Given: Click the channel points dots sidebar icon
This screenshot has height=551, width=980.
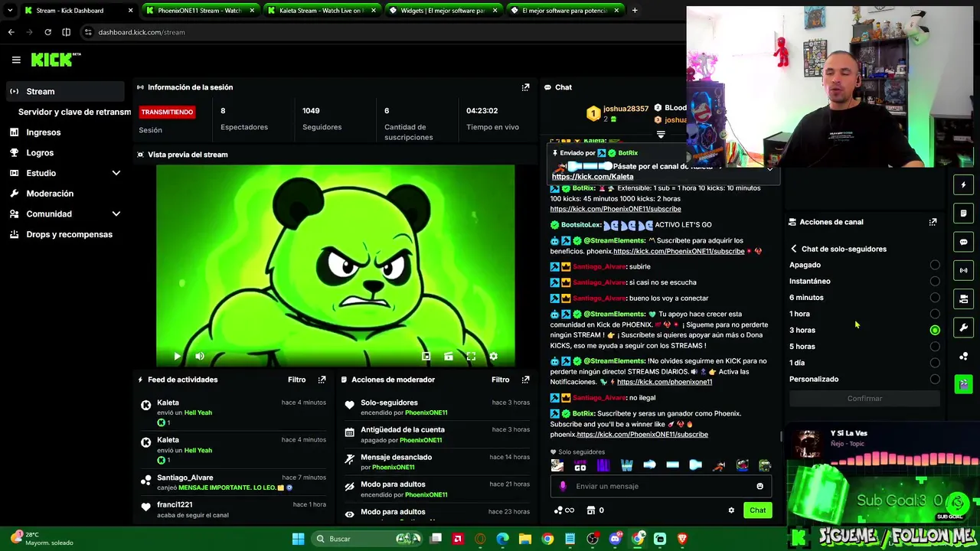Looking at the screenshot, I should point(963,356).
